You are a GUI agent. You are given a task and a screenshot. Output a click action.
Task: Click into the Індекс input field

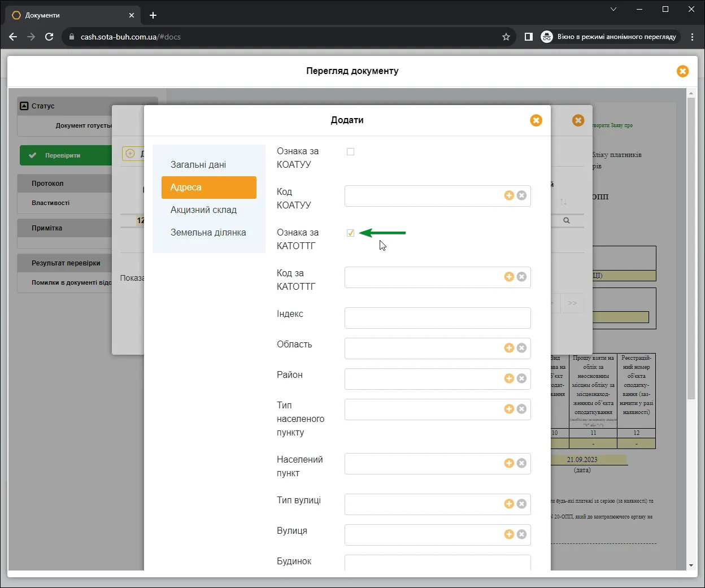pos(438,318)
